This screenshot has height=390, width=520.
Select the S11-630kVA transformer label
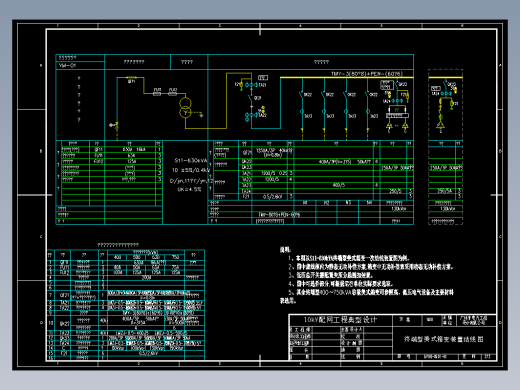191,161
